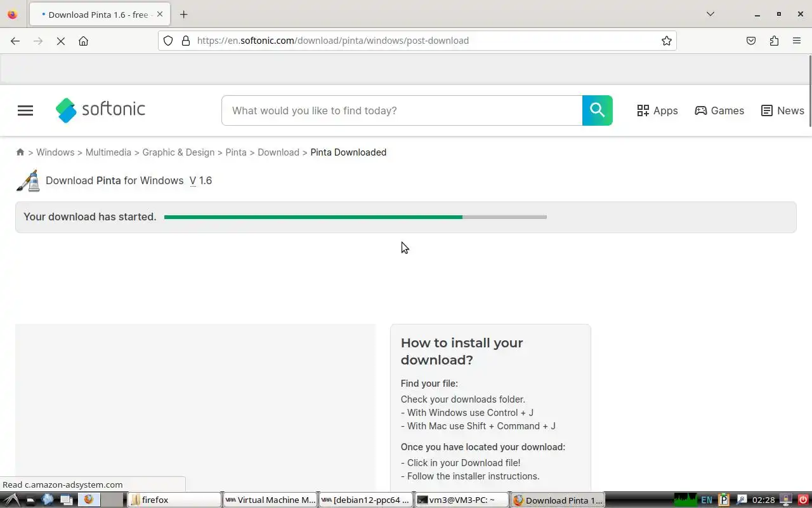Open the Download breadcrumb link
The width and height of the screenshot is (812, 508).
(278, 152)
